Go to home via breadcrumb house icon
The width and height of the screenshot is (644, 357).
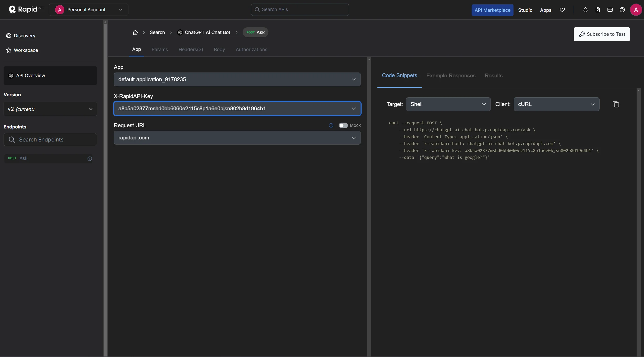coord(135,32)
